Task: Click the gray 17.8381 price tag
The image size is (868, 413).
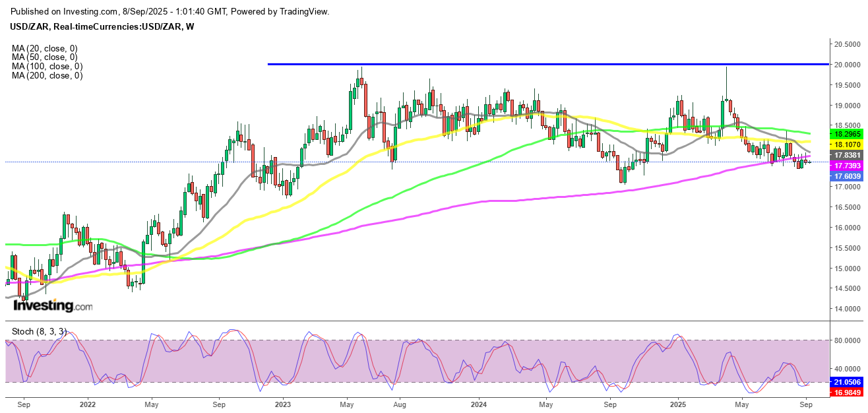Action: click(x=846, y=154)
